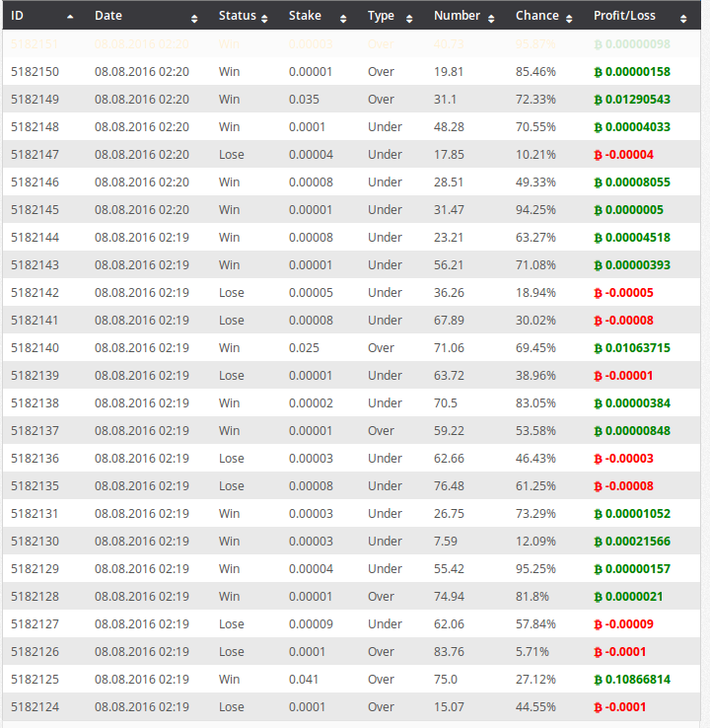This screenshot has height=728, width=710.
Task: Click the Number column header label
Action: coord(458,16)
